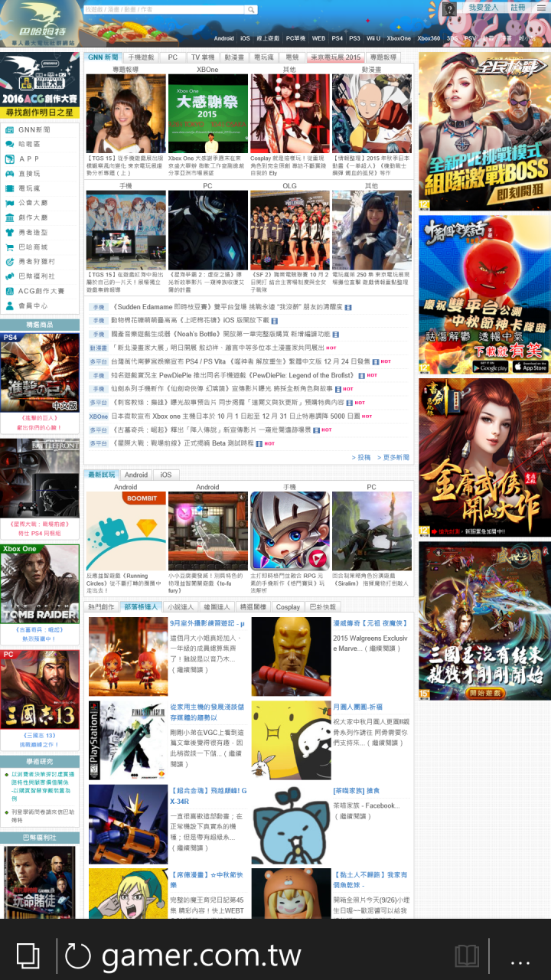Click the 註冊 register button

coord(518,7)
